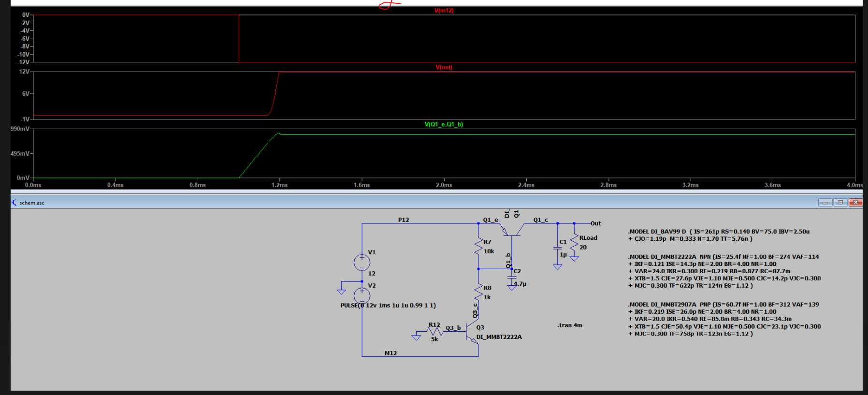Click the M12 net label
The height and width of the screenshot is (395, 868).
(391, 353)
